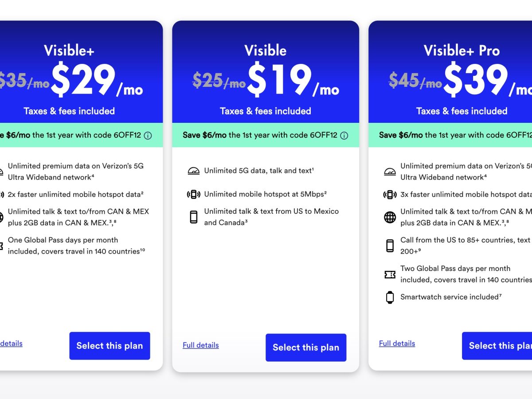Open Full details for the Visible plan
Viewport: 532px width, 399px height.
tap(200, 345)
